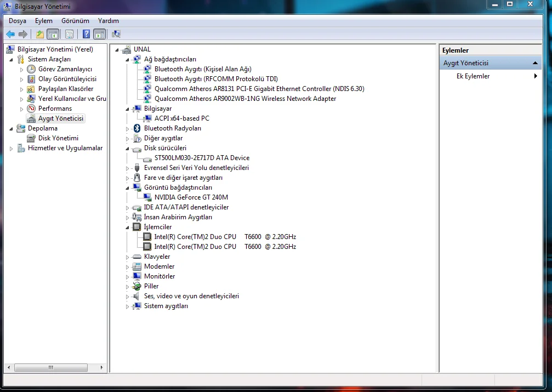Expand the Klavyeler category
552x392 pixels.
coord(127,256)
